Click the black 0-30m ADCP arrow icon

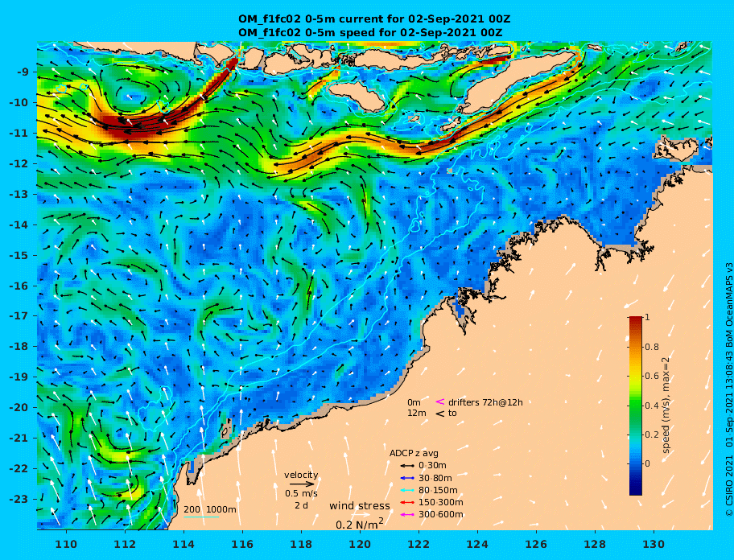point(407,466)
